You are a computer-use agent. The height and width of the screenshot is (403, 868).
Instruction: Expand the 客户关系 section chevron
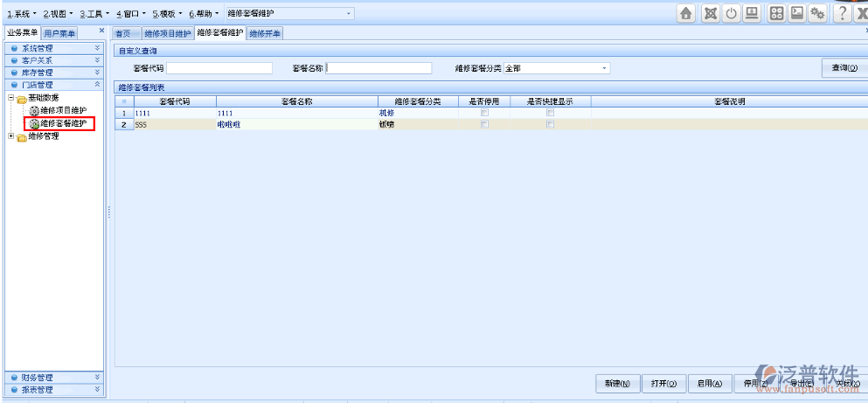pos(97,60)
